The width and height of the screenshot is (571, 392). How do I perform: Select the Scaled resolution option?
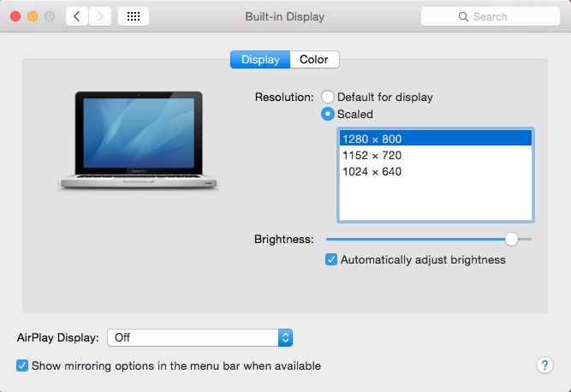point(328,114)
